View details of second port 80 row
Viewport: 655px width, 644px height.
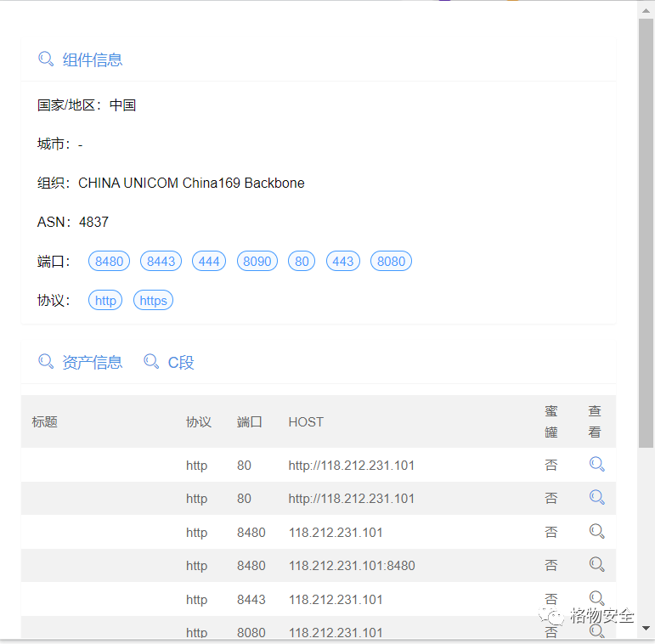(596, 497)
